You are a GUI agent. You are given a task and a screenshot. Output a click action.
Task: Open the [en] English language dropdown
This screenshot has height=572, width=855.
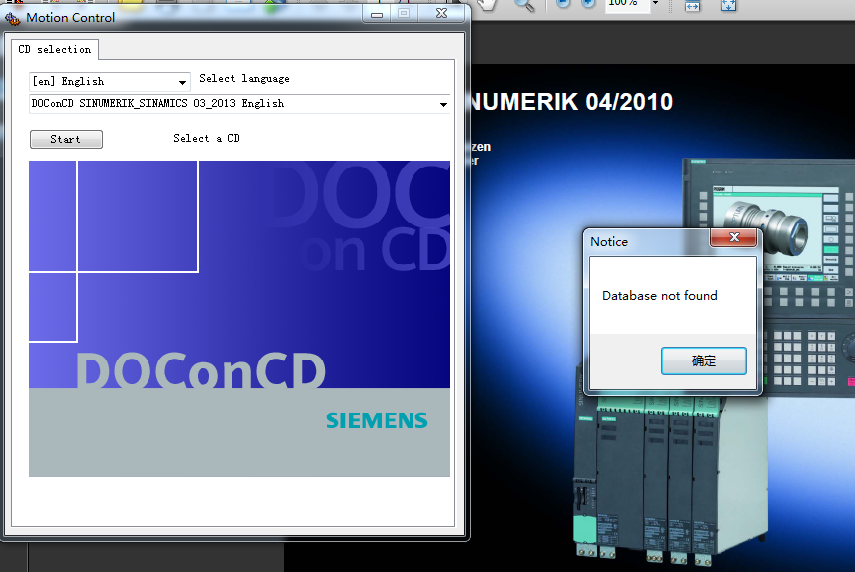[x=110, y=82]
